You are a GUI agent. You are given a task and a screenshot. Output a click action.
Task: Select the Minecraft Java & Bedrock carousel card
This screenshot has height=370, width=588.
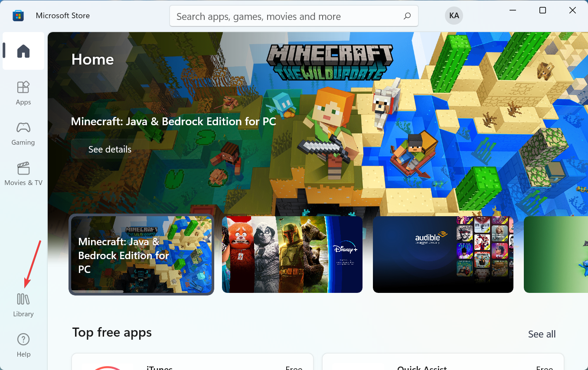[x=141, y=254]
